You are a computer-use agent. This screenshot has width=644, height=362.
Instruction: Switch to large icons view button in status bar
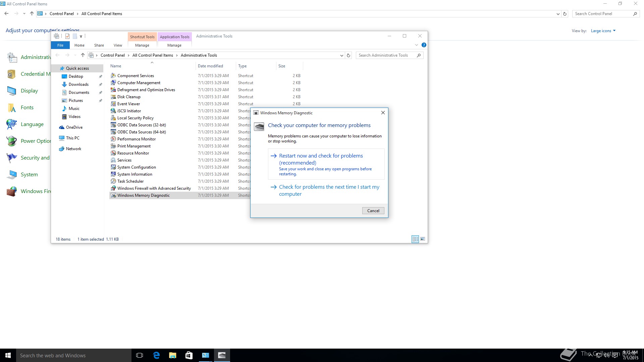(423, 239)
